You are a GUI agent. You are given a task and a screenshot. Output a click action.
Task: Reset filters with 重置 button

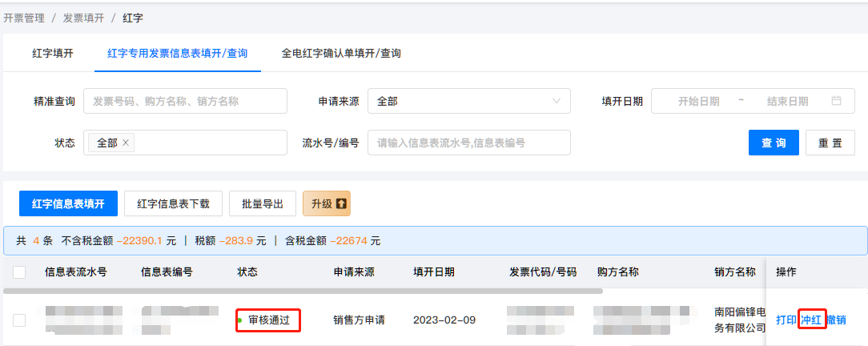[830, 143]
